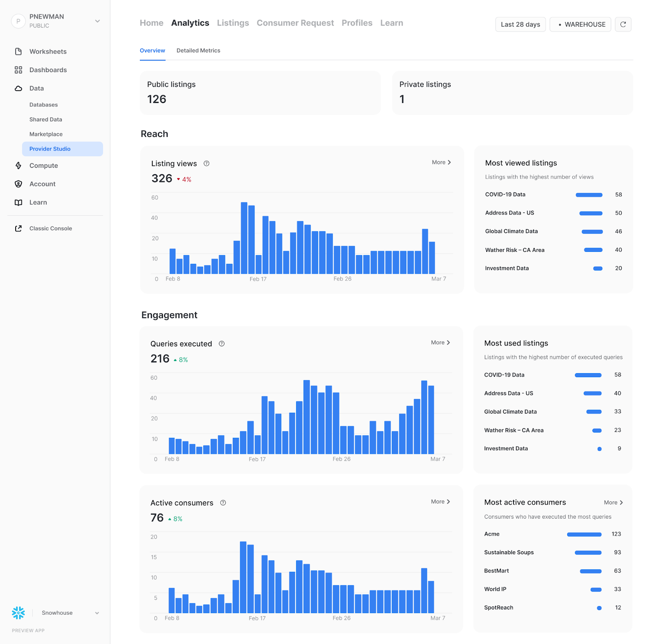
Task: Open the Last 28 days selector
Action: click(x=520, y=24)
